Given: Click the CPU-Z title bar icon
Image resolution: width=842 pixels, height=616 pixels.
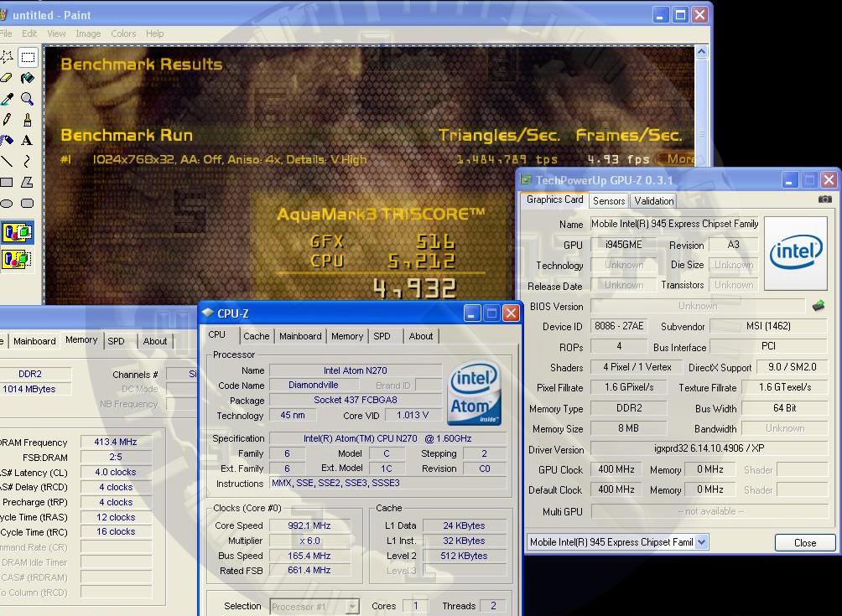Looking at the screenshot, I should click(208, 313).
